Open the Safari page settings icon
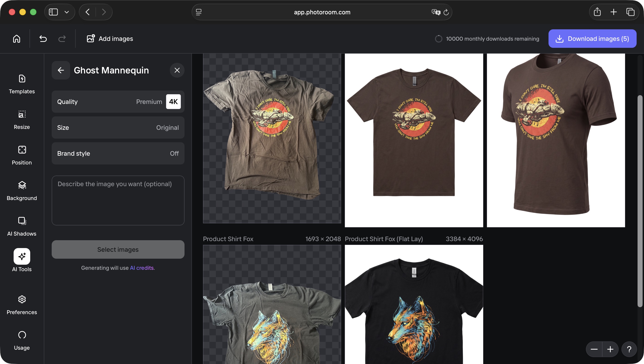The image size is (644, 364). tap(199, 12)
